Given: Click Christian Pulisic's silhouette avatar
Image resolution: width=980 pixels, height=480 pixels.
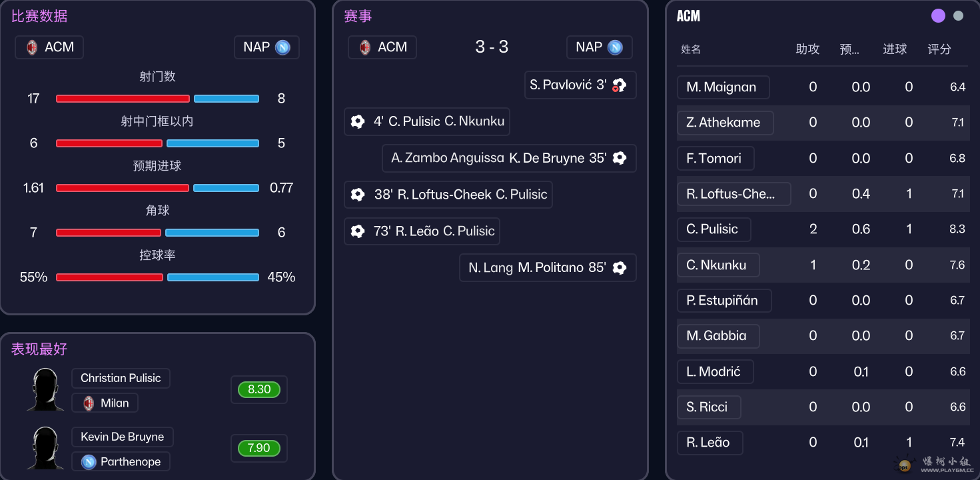Looking at the screenshot, I should 46,390.
